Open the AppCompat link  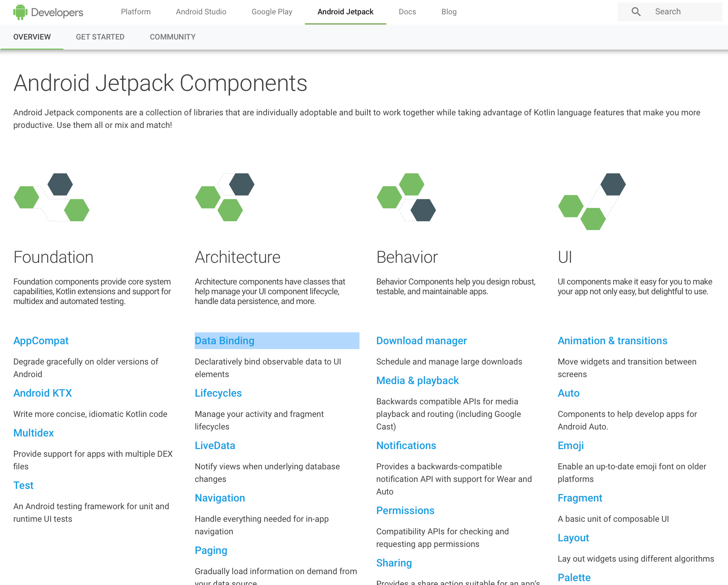pos(41,341)
